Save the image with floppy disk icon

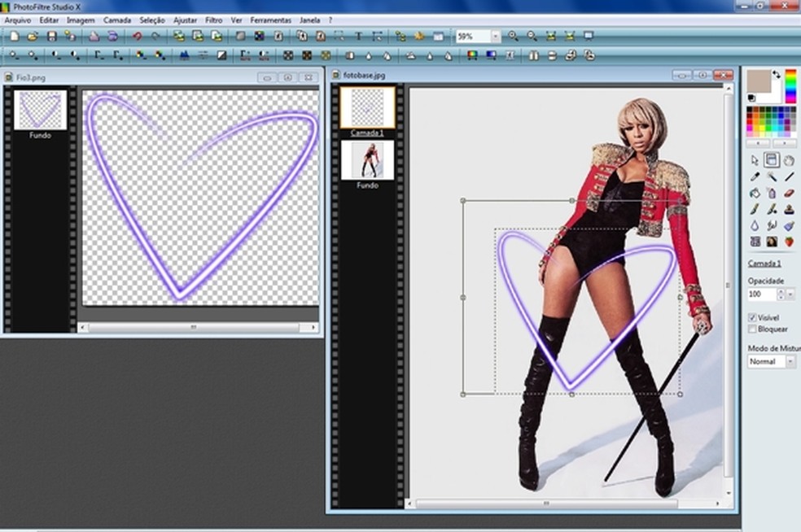(51, 37)
